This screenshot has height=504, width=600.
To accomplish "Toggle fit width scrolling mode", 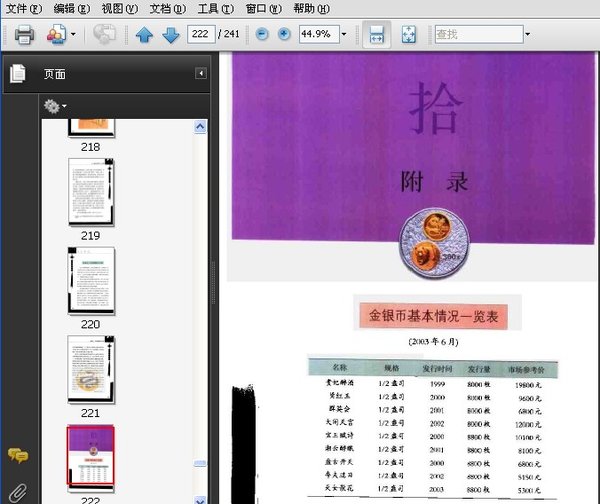I will pos(377,34).
